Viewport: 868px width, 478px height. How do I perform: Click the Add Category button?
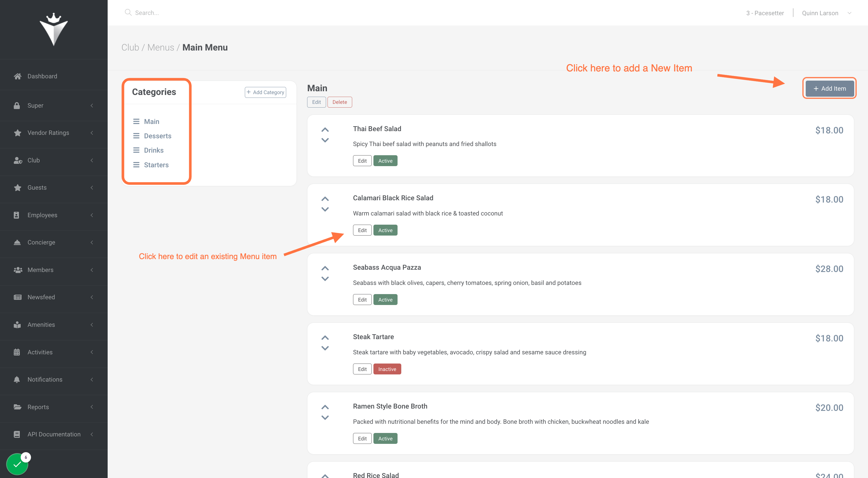tap(265, 92)
